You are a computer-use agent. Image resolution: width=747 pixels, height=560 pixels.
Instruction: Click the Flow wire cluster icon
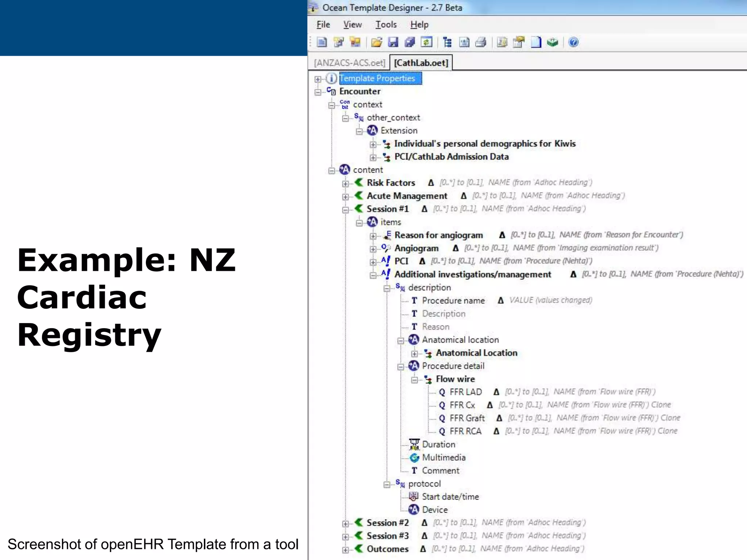click(x=428, y=379)
